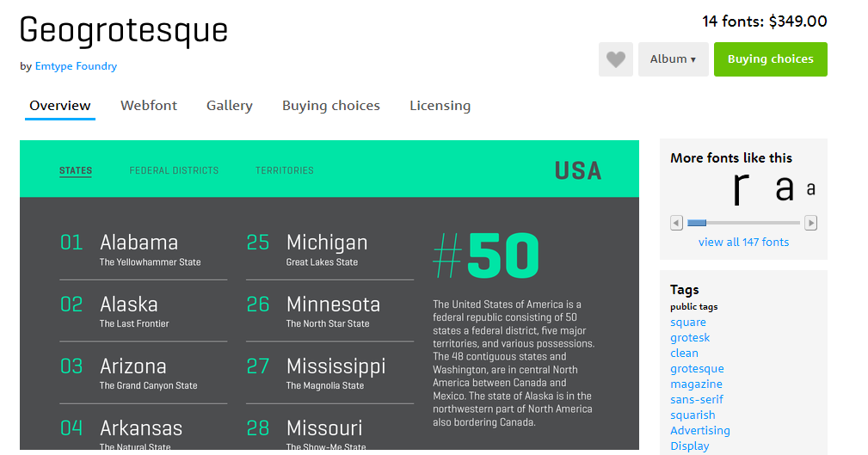
Task: Open the 'grotesk' tag link
Action: click(690, 338)
